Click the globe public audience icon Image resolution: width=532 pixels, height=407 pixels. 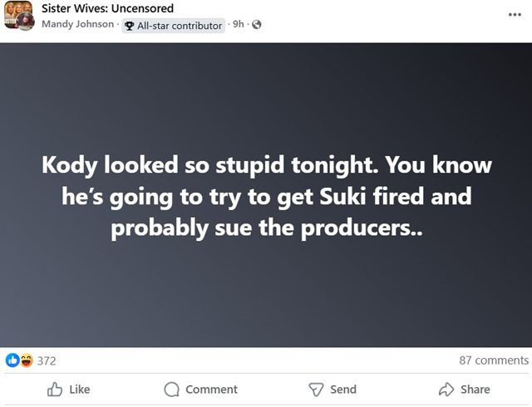(256, 25)
